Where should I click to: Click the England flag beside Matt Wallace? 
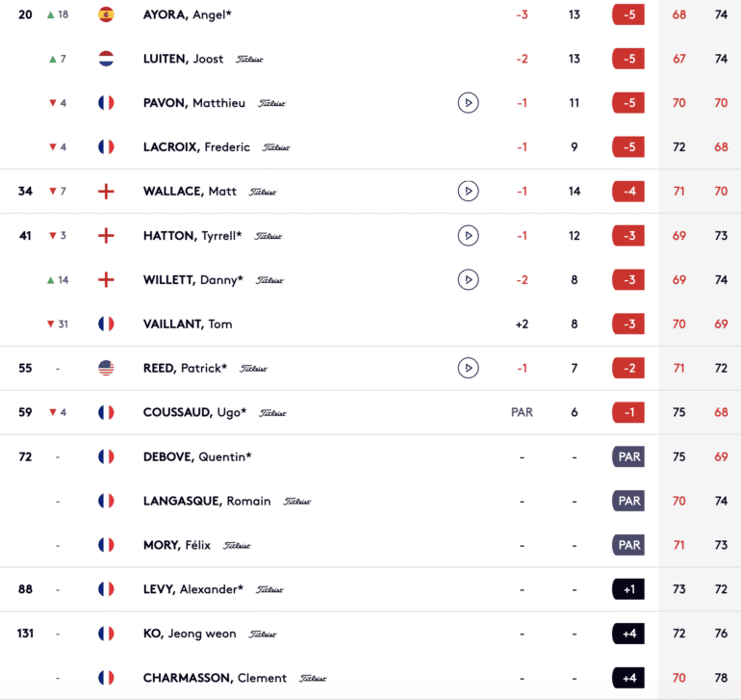click(x=106, y=192)
